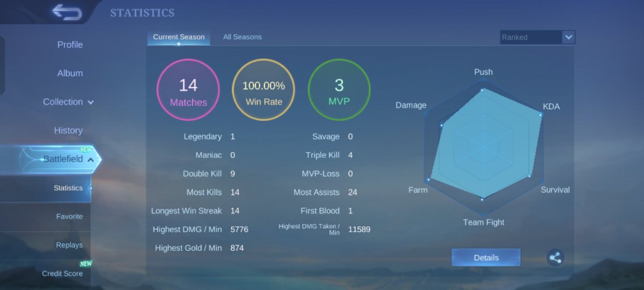This screenshot has width=644, height=290.
Task: Click the Farm label on radar chart
Action: [x=418, y=190]
